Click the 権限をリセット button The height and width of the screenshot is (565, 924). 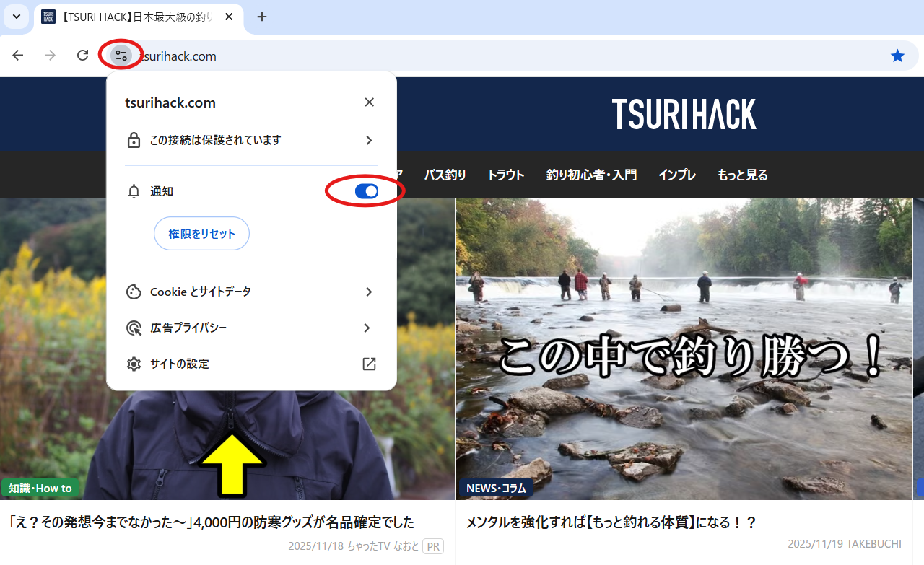(201, 234)
